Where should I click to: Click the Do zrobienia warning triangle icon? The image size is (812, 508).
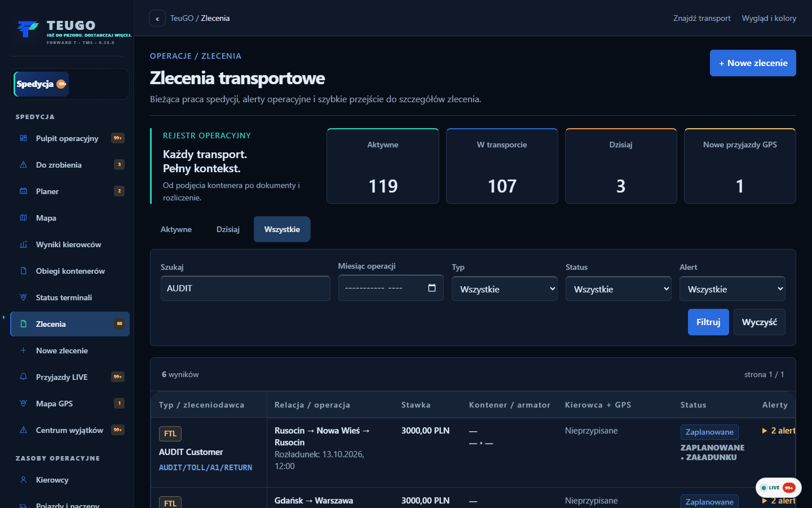point(23,165)
